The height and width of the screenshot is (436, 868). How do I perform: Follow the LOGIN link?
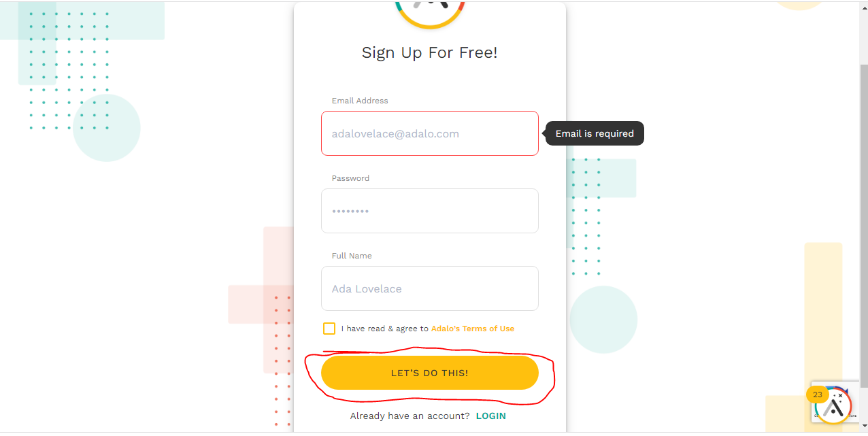(x=491, y=416)
